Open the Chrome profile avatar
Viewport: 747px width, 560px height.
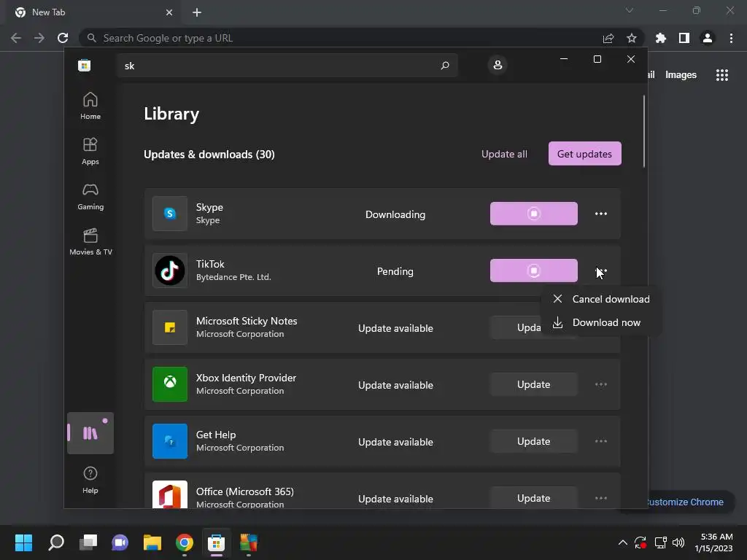708,38
